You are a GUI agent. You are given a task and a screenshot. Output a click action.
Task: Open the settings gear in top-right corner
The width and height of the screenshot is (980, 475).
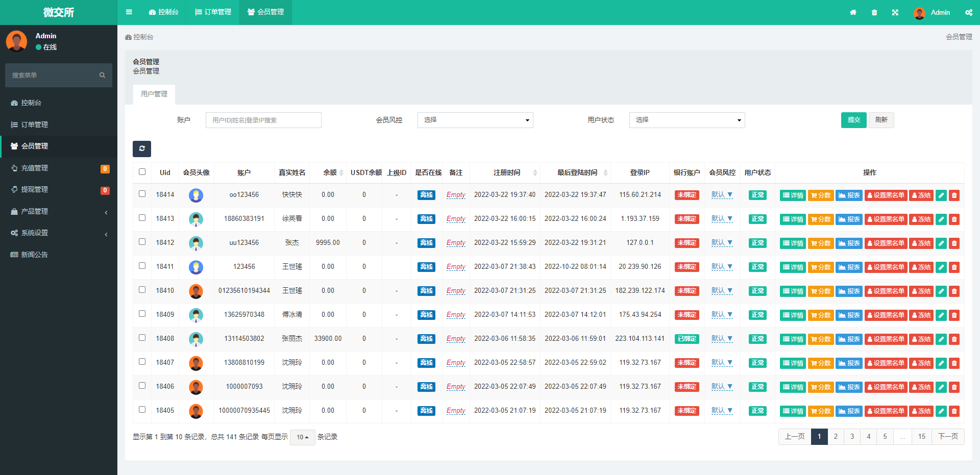(968, 12)
